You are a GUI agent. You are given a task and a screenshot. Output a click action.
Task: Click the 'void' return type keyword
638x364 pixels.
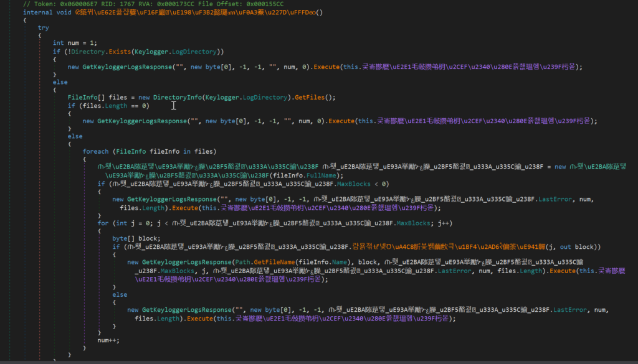(x=64, y=12)
